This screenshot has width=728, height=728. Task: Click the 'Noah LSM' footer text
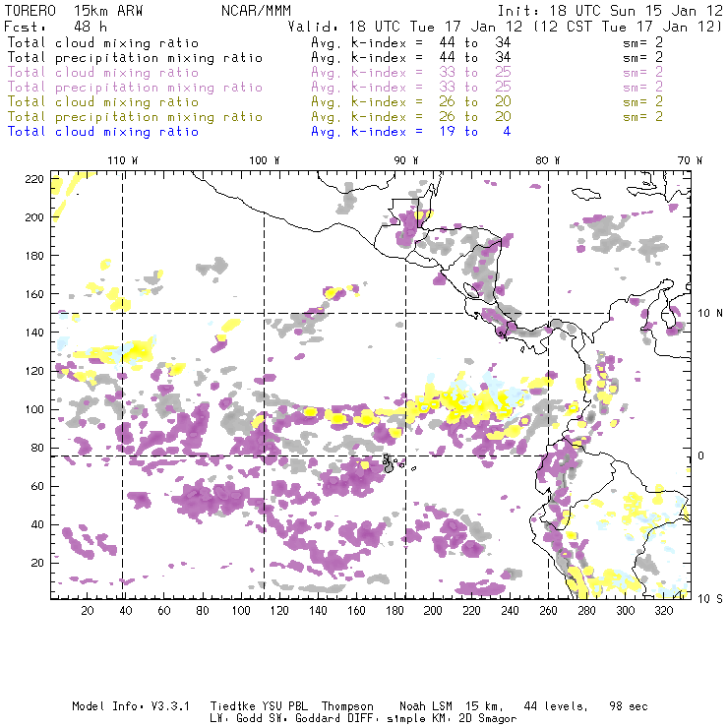point(426,706)
